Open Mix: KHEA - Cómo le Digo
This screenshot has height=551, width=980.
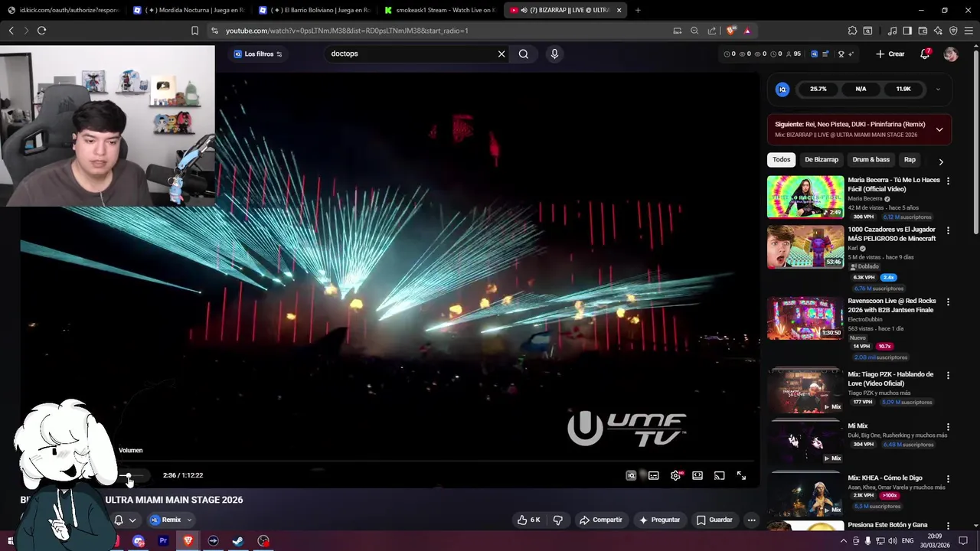point(884,478)
